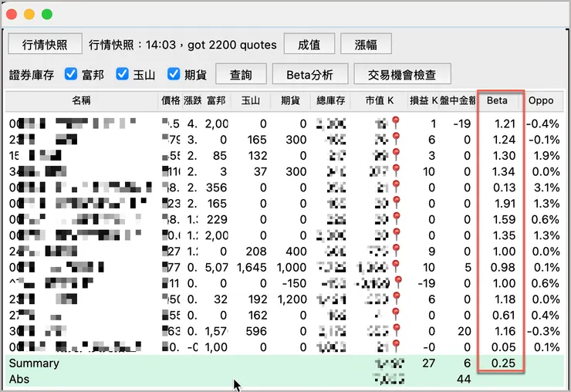This screenshot has width=571, height=392.
Task: Sort by 名稱 column header
Action: 82,100
